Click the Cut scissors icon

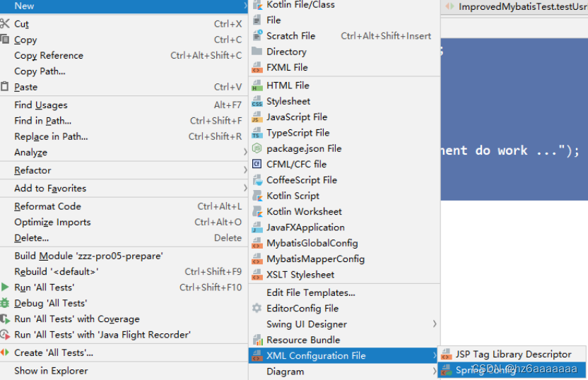5,23
